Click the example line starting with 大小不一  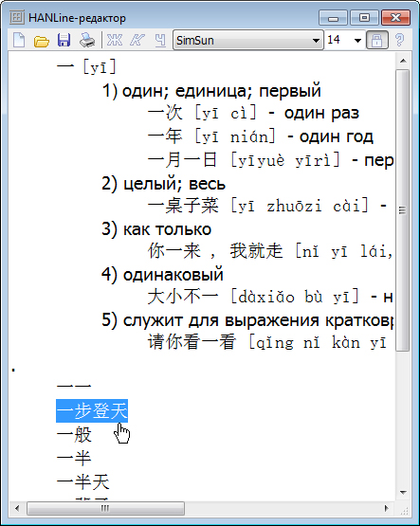[x=270, y=297]
